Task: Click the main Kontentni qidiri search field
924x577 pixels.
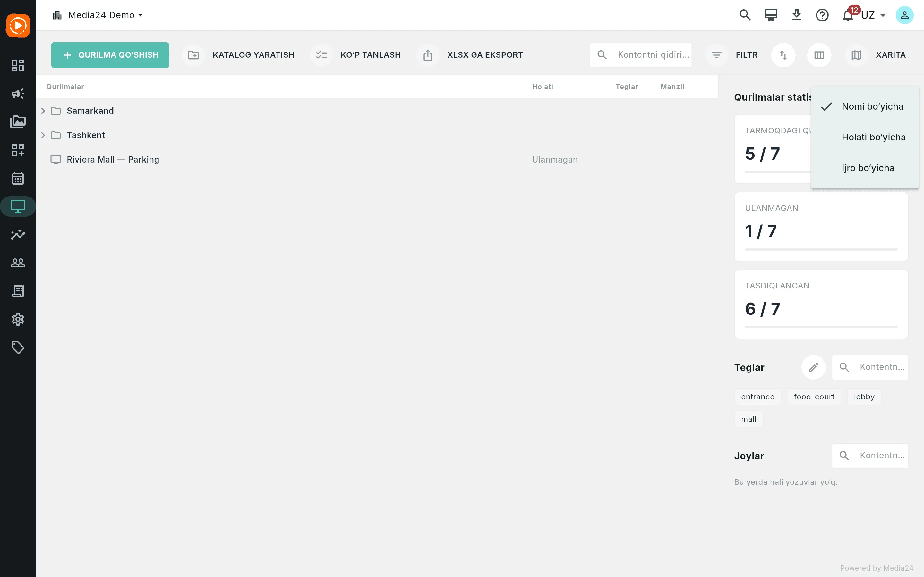Action: point(641,55)
